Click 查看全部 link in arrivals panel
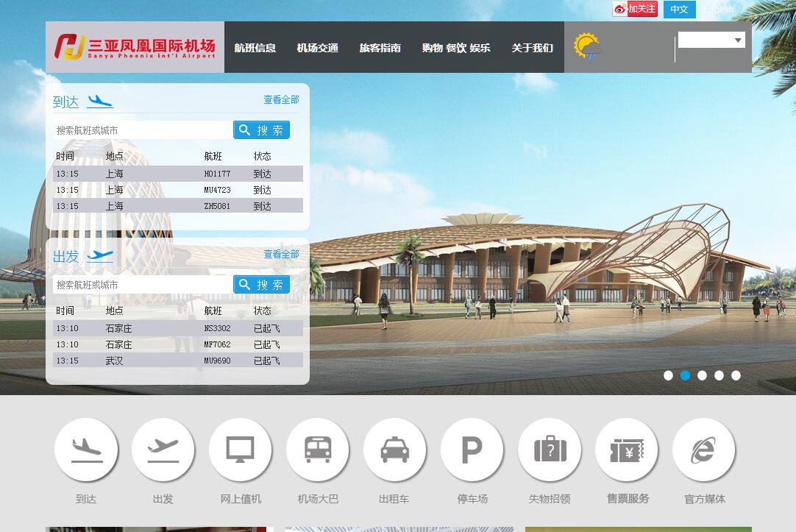This screenshot has width=796, height=532. point(281,100)
